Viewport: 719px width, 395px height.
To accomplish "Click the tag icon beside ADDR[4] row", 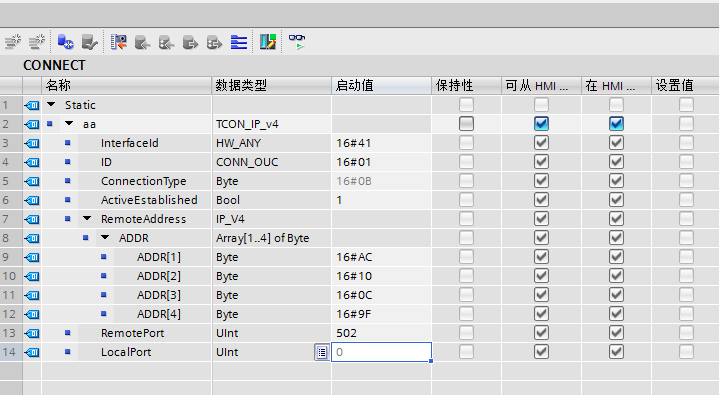I will coord(32,314).
